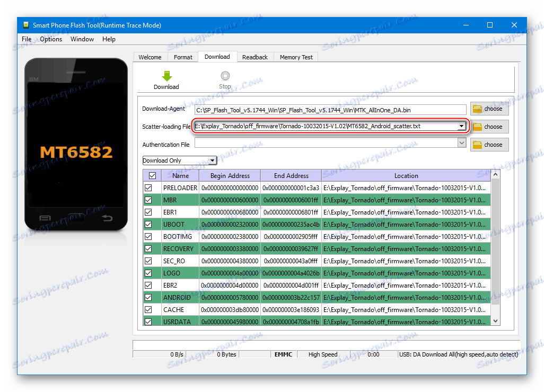Viewport: 544px width, 392px height.
Task: Click the partition list scroll up arrow
Action: pyautogui.click(x=495, y=175)
